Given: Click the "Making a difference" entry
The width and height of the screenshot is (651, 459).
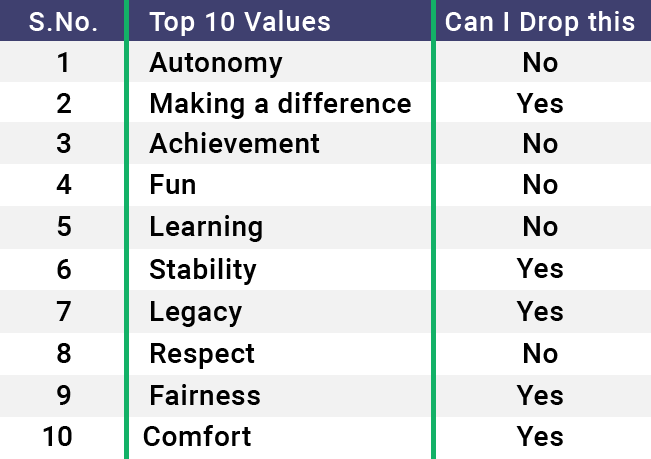Looking at the screenshot, I should pyautogui.click(x=280, y=104).
